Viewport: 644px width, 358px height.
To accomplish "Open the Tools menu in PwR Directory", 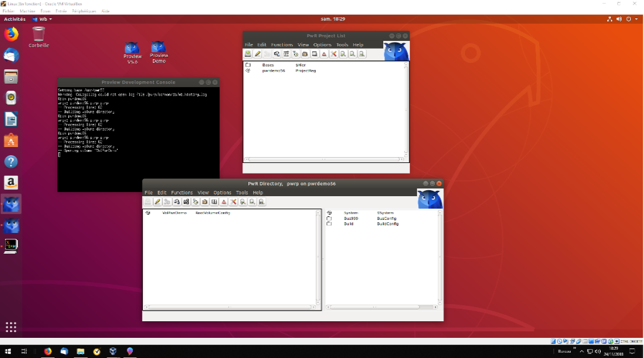I will click(242, 193).
